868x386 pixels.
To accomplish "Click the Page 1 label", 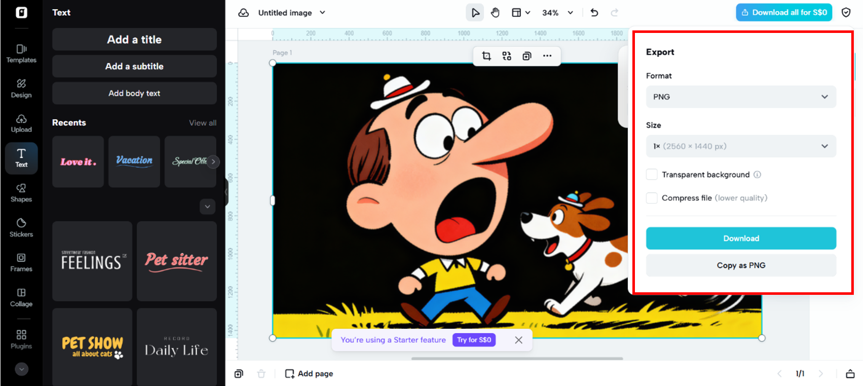I will pos(282,53).
